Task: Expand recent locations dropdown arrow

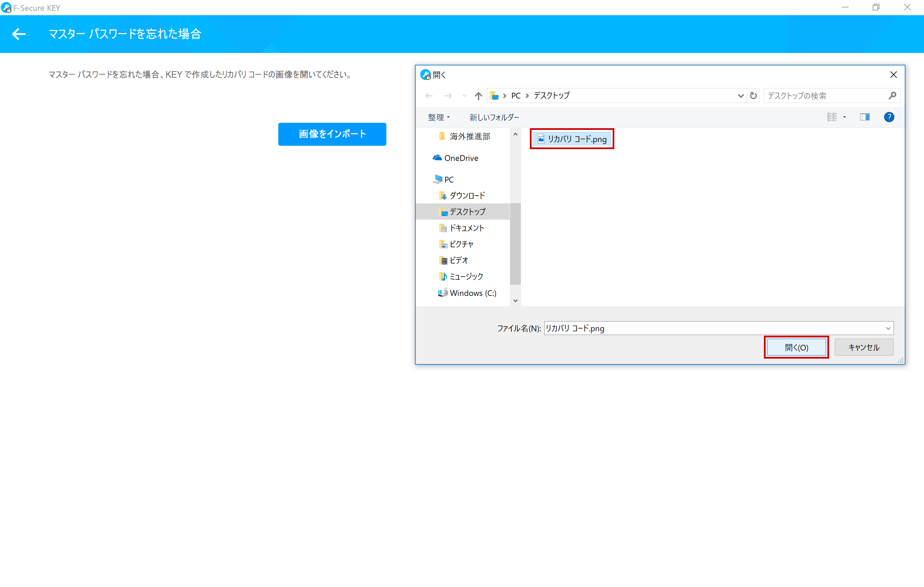Action: (x=464, y=96)
